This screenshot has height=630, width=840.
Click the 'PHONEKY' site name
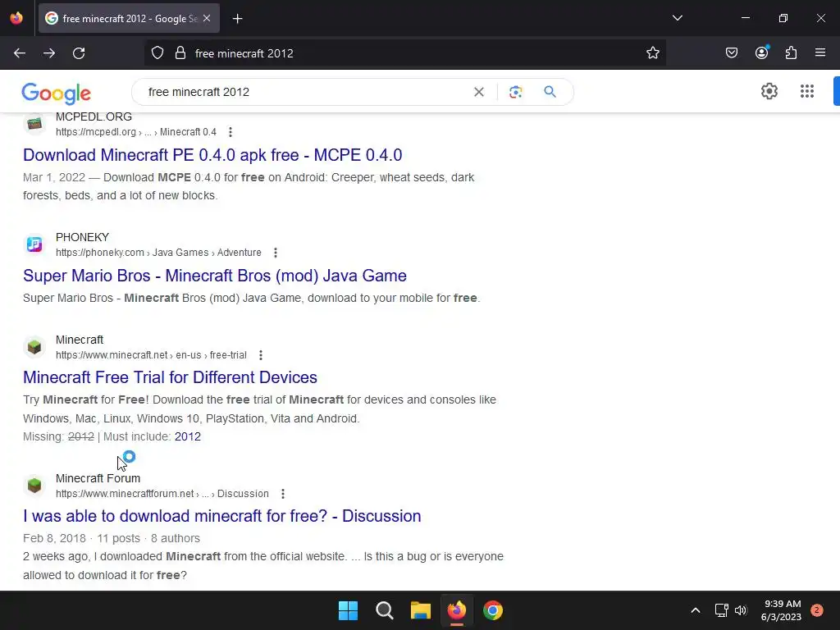coord(83,237)
